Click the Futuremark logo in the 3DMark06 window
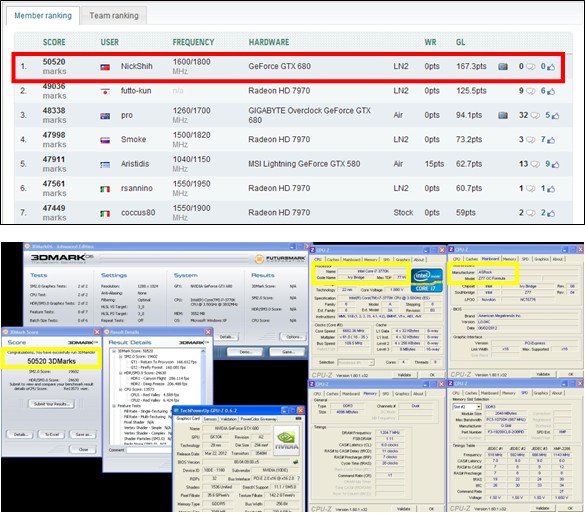This screenshot has height=514, width=585. coord(280,258)
